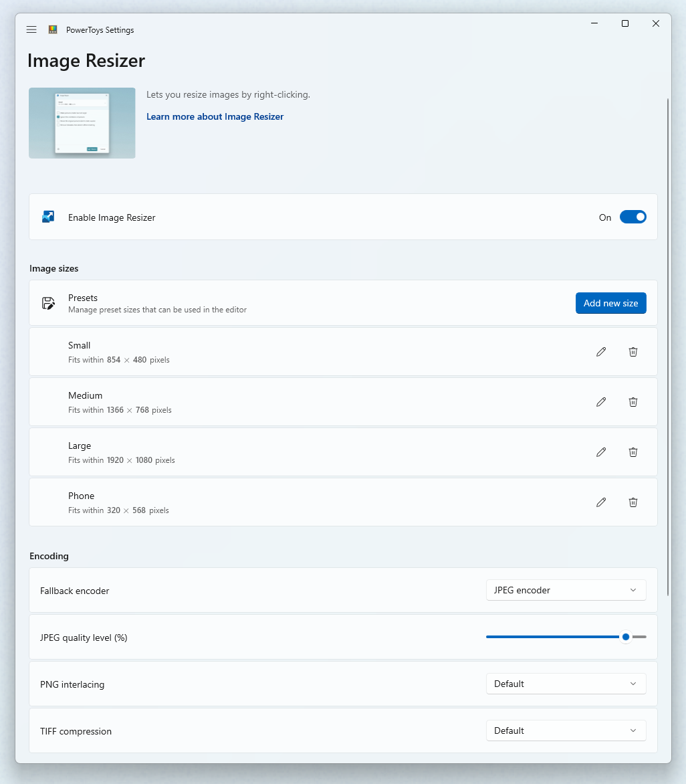686x784 pixels.
Task: Delete the Large preset
Action: (633, 452)
